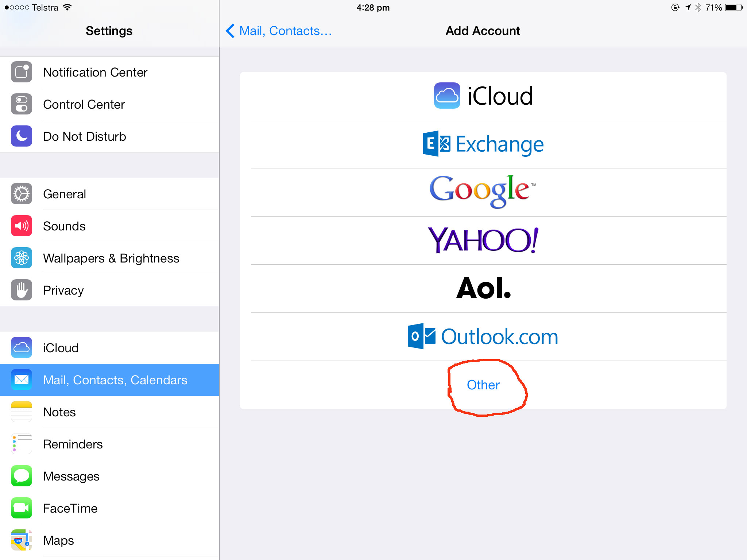Screen dimensions: 747x560
Task: Select the Privacy hand icon
Action: click(22, 290)
